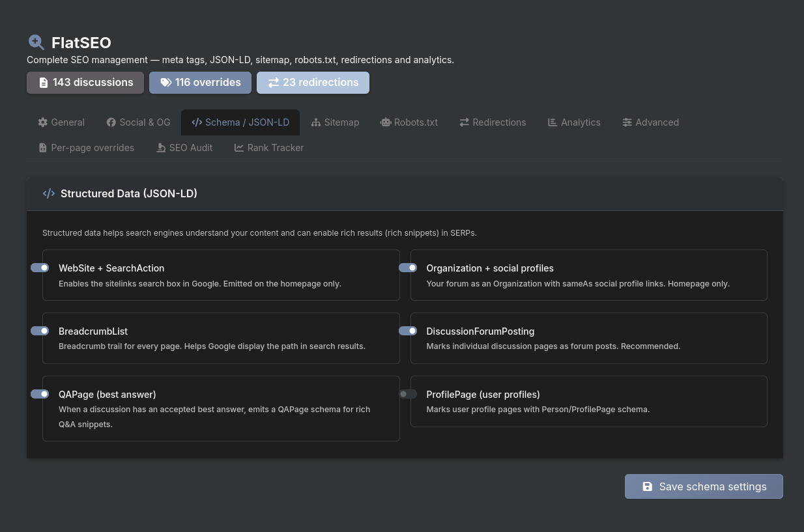Click the sitemap icon in the tab bar
The height and width of the screenshot is (532, 804).
click(316, 122)
